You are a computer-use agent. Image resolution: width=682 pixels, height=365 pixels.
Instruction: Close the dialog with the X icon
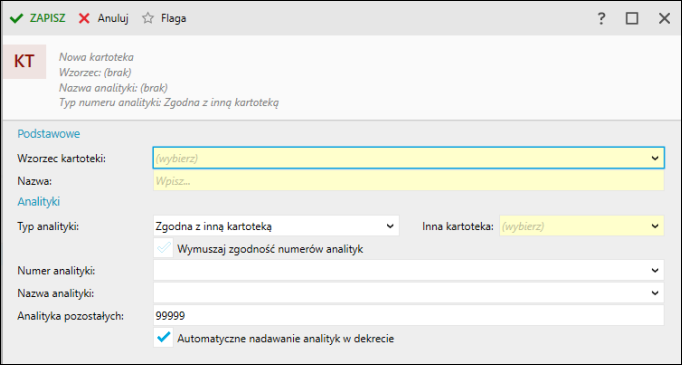click(x=664, y=18)
